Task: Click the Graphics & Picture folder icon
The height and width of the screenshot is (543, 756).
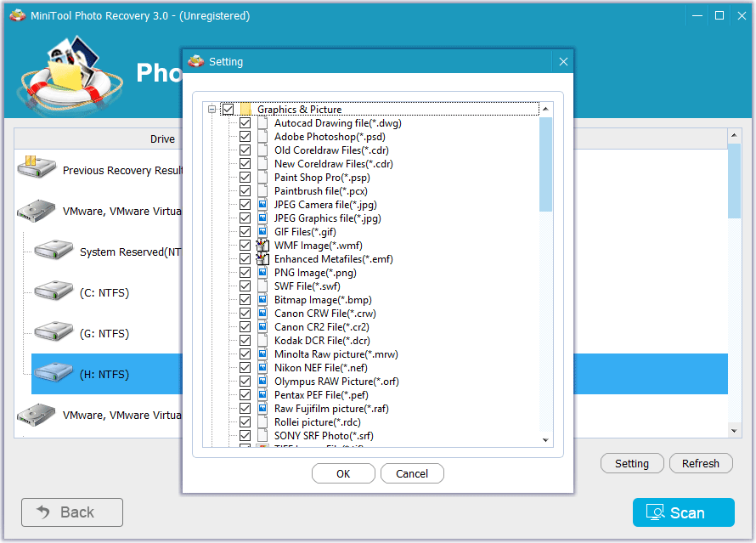Action: (245, 109)
